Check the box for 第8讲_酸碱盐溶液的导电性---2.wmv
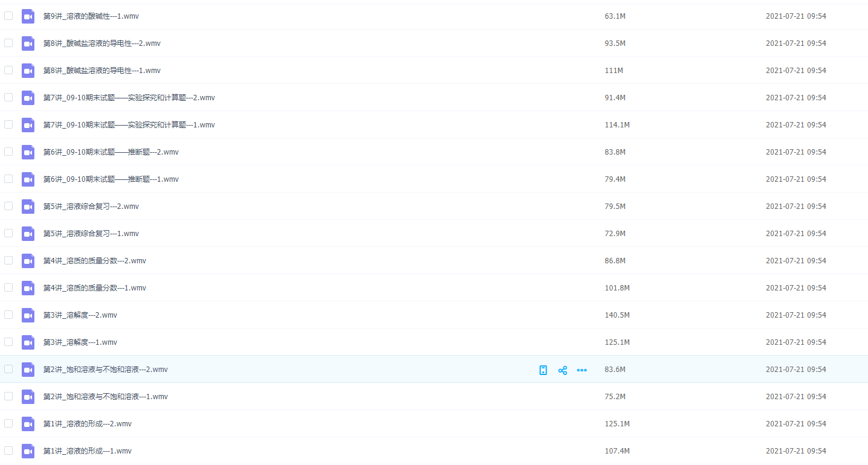This screenshot has height=465, width=868. [x=8, y=43]
